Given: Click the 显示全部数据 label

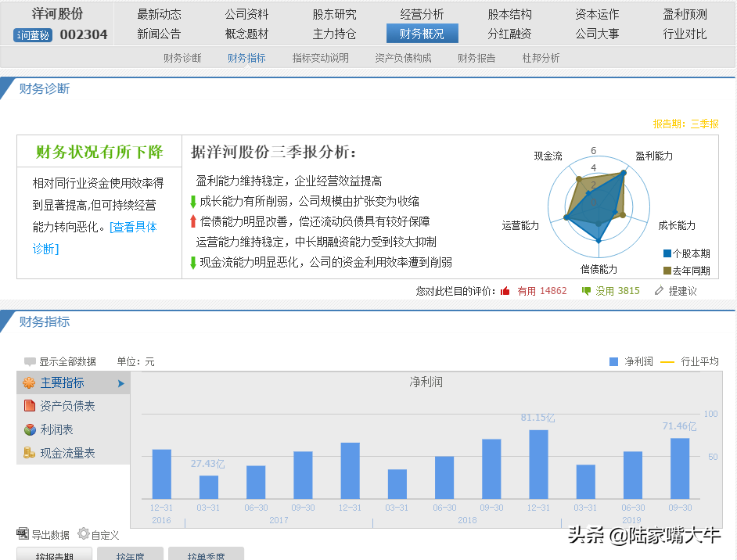Looking at the screenshot, I should click(x=68, y=362).
